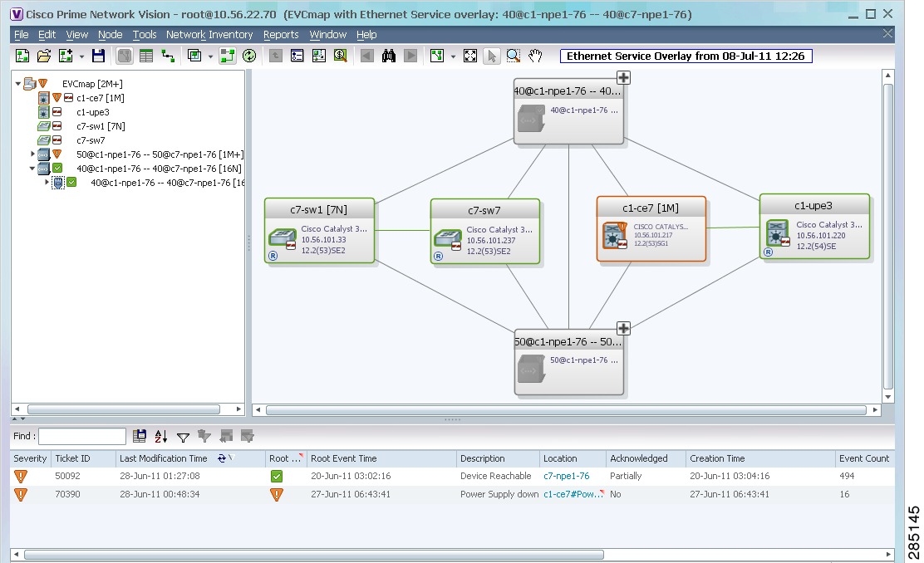Select the c7-sw7 map node
This screenshot has width=924, height=563.
pos(485,232)
